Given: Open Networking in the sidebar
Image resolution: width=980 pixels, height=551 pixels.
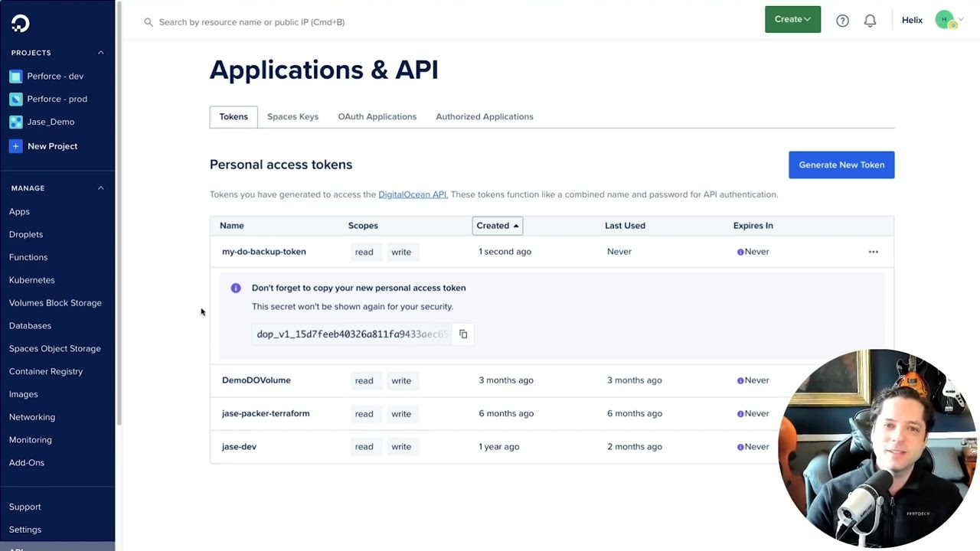Looking at the screenshot, I should 32,417.
